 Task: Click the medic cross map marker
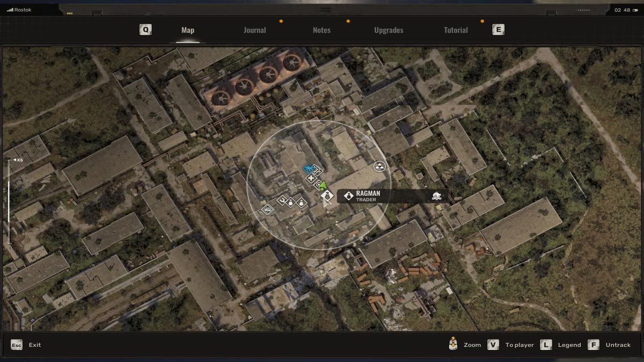(310, 178)
